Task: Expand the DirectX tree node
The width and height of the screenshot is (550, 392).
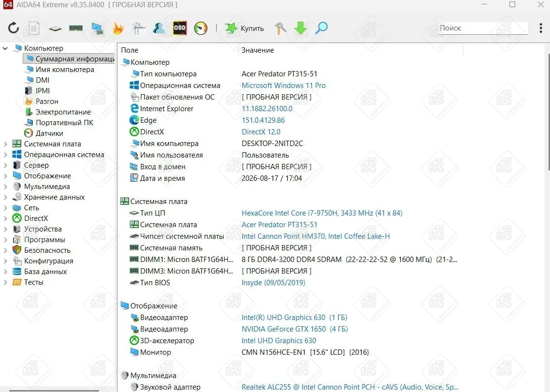Action: [5, 218]
